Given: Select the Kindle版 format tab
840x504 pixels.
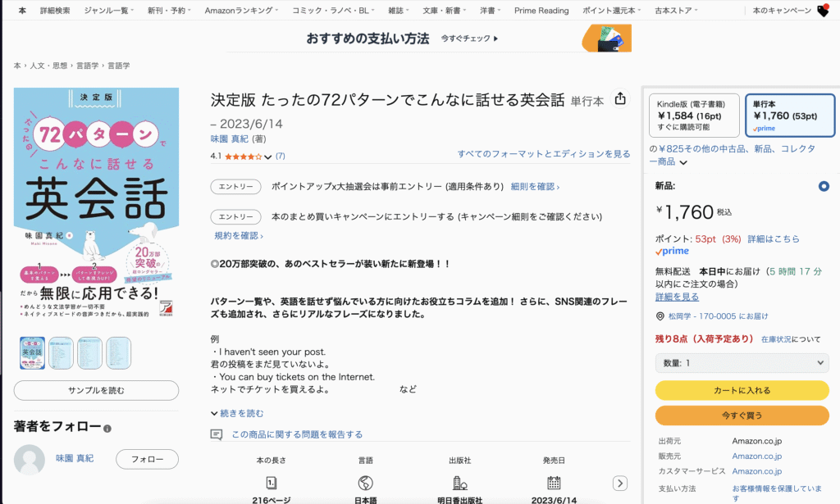Looking at the screenshot, I should click(x=694, y=116).
